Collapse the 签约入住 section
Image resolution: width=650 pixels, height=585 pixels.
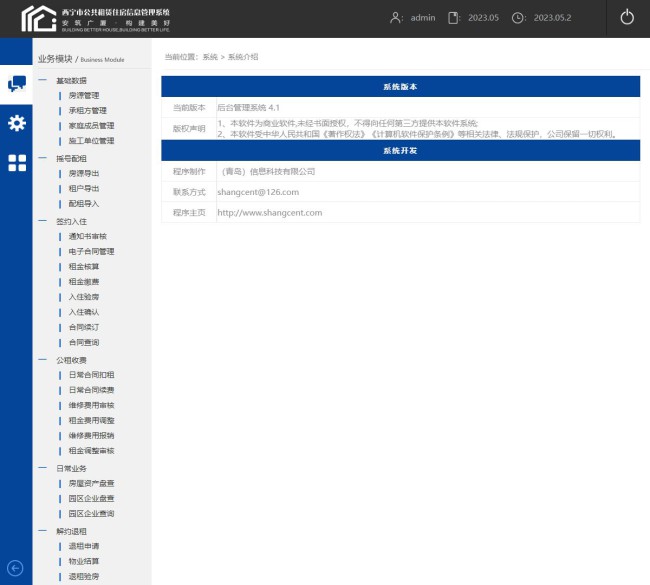42,221
